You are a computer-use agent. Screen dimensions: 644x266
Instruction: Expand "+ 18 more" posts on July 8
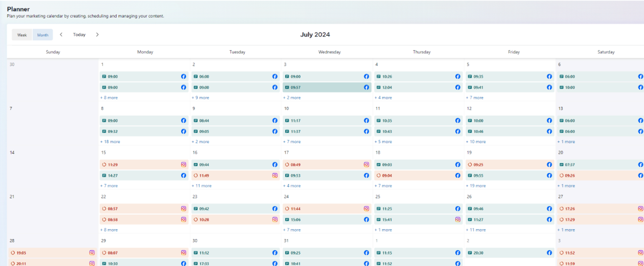(x=110, y=142)
